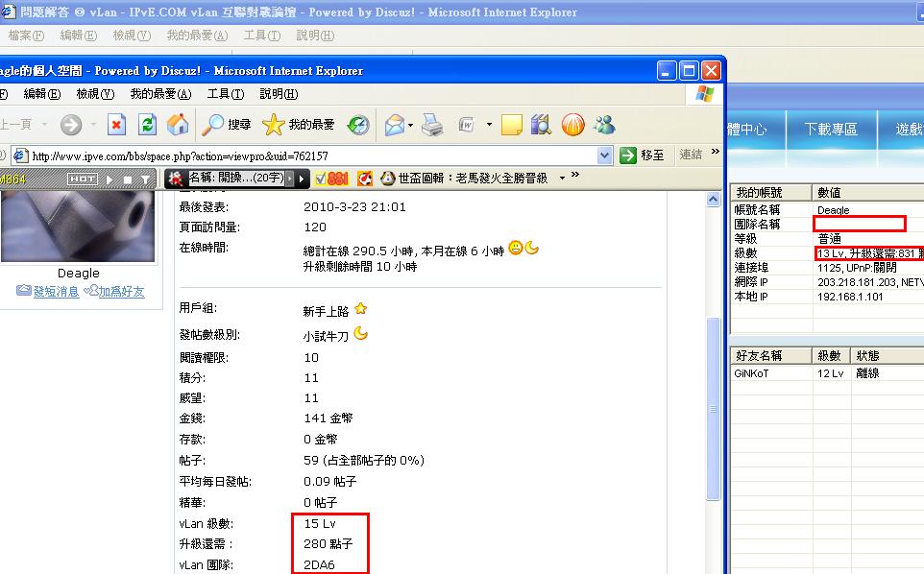924x574 pixels.
Task: Stop radio toolbar player
Action: (128, 179)
